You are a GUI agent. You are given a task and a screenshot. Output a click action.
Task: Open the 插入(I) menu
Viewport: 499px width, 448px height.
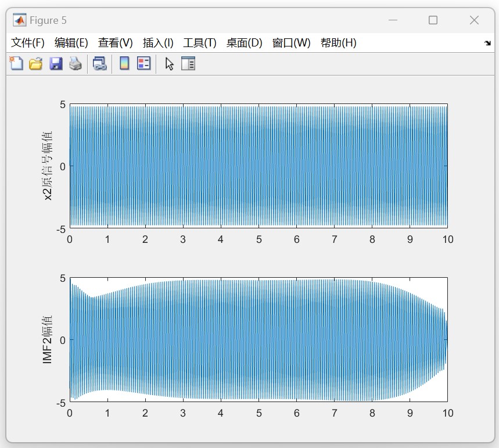point(158,42)
